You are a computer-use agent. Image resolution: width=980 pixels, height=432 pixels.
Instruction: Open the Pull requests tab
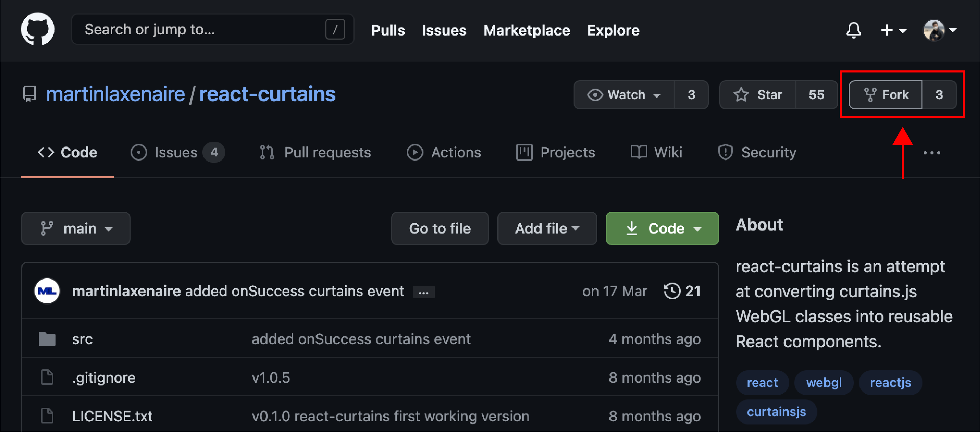(x=315, y=153)
